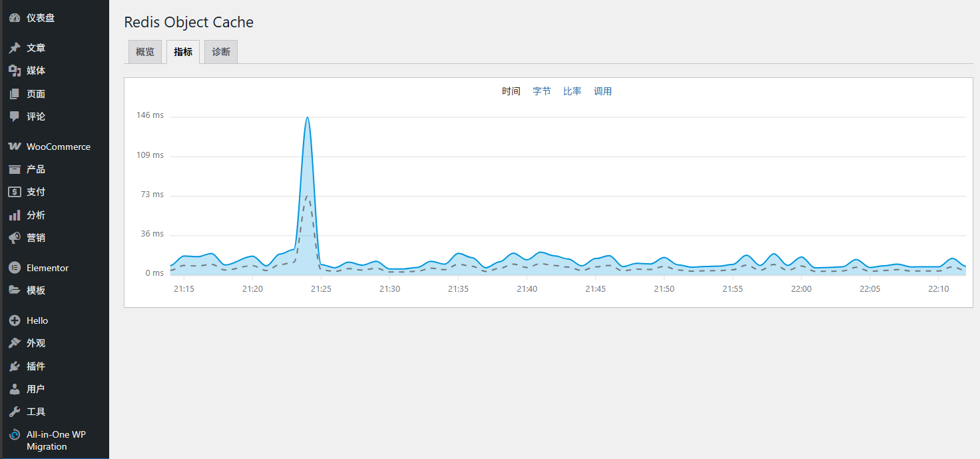This screenshot has height=459, width=980.
Task: Click the 21:50 time axis label
Action: 664,288
